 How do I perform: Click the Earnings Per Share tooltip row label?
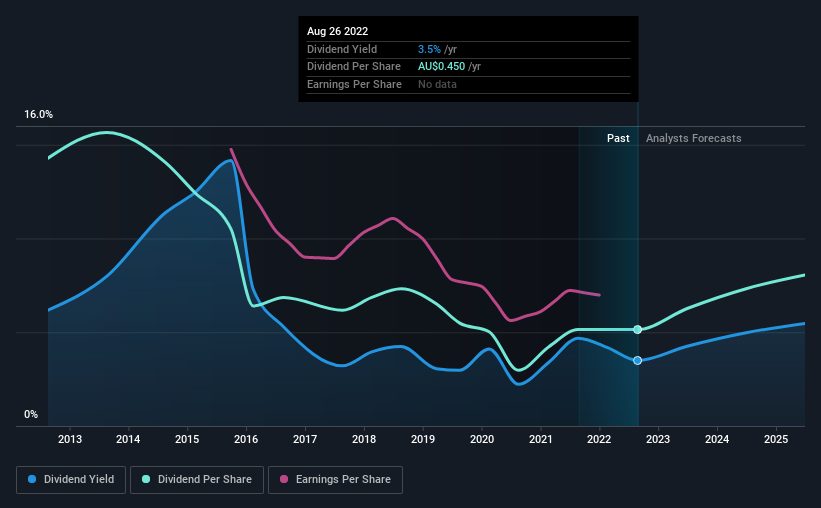tap(354, 84)
